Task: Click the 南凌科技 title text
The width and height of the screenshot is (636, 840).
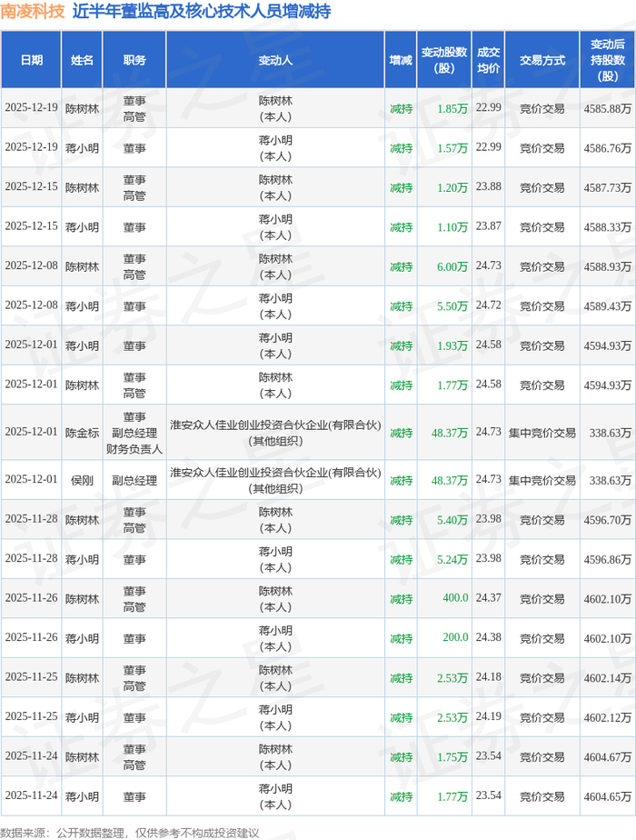Action: click(33, 11)
